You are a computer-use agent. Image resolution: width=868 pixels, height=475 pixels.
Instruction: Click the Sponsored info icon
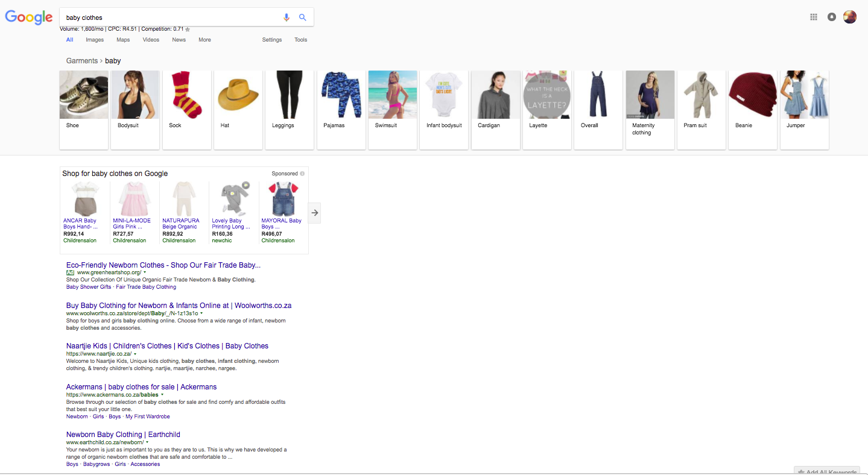click(302, 174)
